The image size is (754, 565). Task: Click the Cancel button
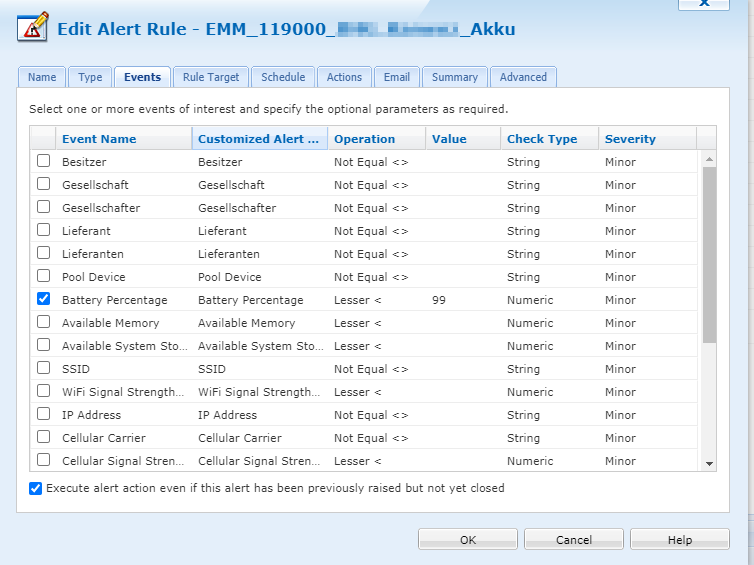click(x=573, y=540)
